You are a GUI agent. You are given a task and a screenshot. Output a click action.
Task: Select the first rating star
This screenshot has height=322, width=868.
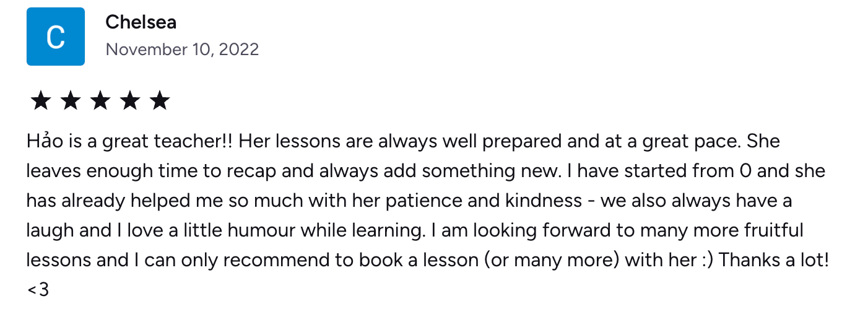tap(40, 100)
